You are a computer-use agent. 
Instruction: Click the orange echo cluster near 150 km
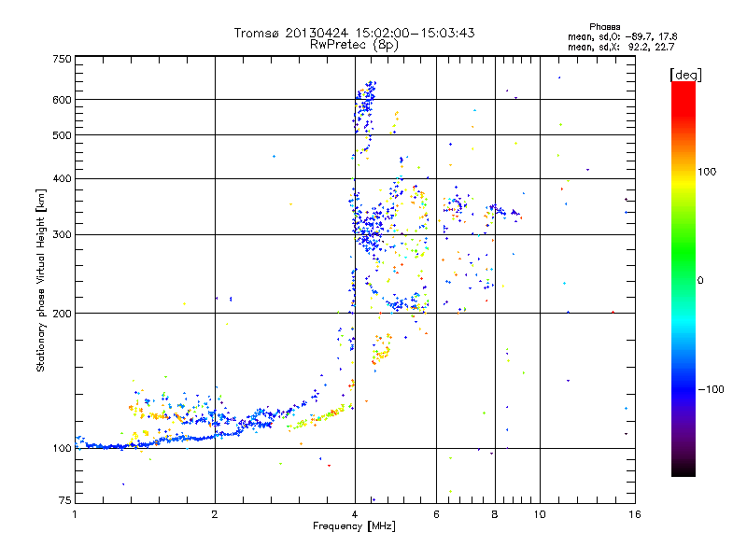(381, 350)
